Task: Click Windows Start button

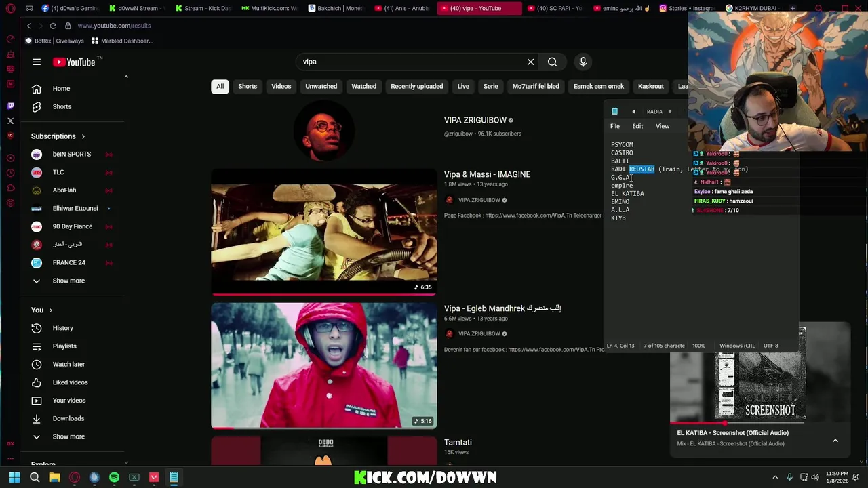Action: (x=14, y=477)
